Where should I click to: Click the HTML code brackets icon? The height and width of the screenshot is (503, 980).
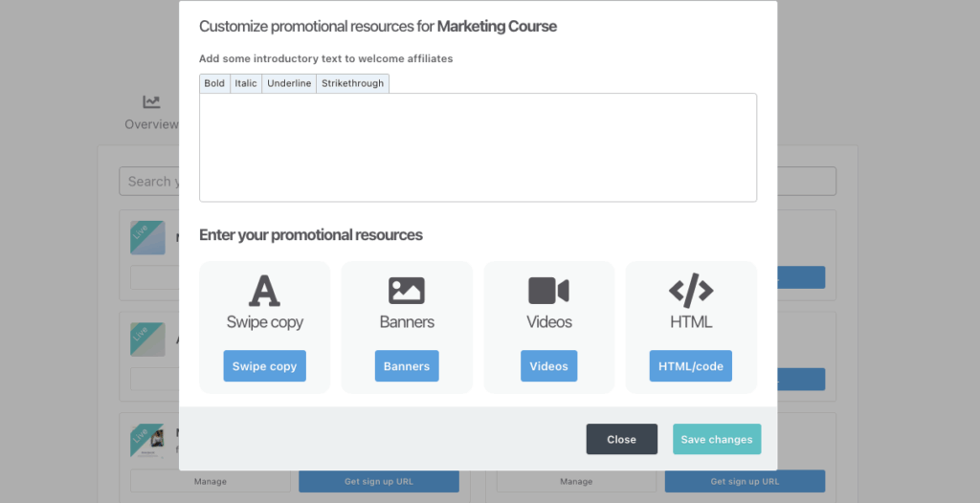pyautogui.click(x=690, y=290)
